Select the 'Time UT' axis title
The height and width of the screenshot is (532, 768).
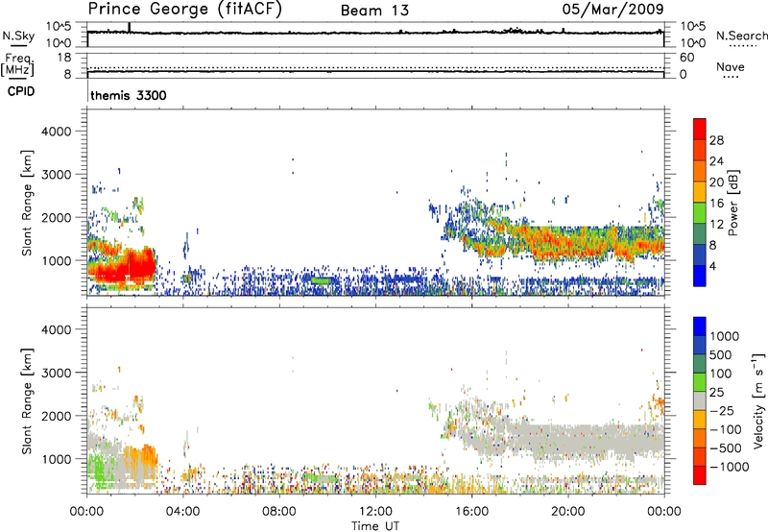[375, 526]
